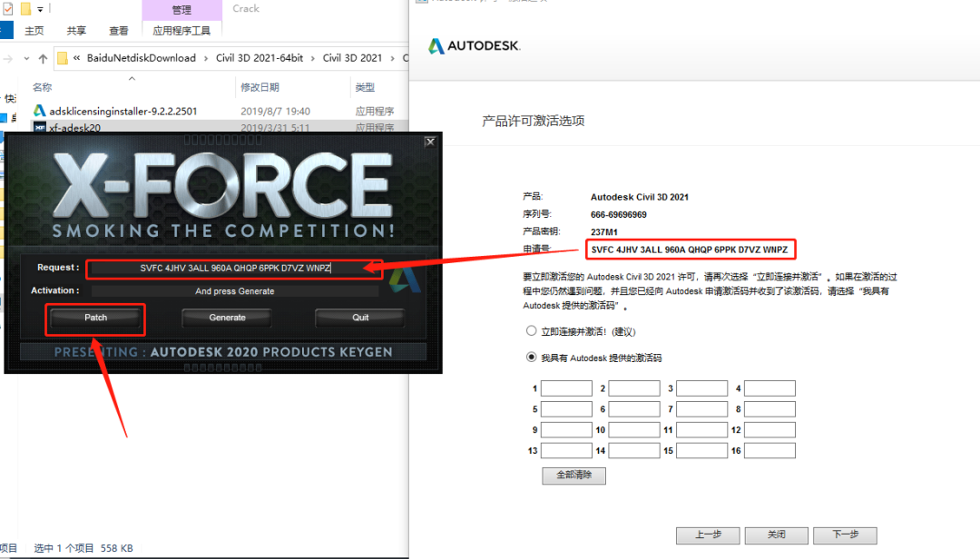Expand the chevron after BaiduNetdiskDownload breadcrumb

point(206,58)
